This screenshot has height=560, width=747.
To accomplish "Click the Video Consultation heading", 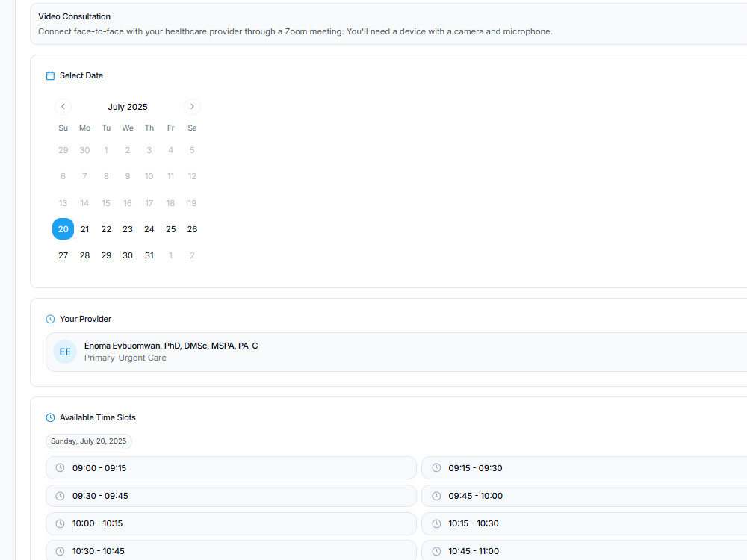I will pos(74,16).
